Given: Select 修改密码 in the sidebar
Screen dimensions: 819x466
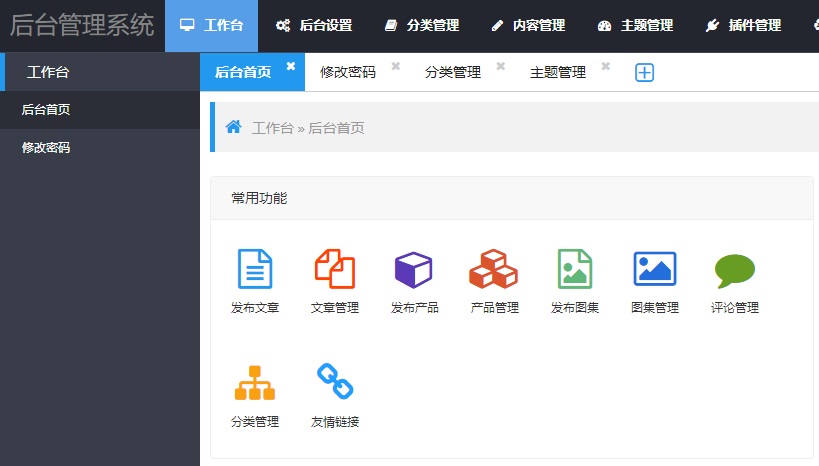Looking at the screenshot, I should click(x=100, y=148).
